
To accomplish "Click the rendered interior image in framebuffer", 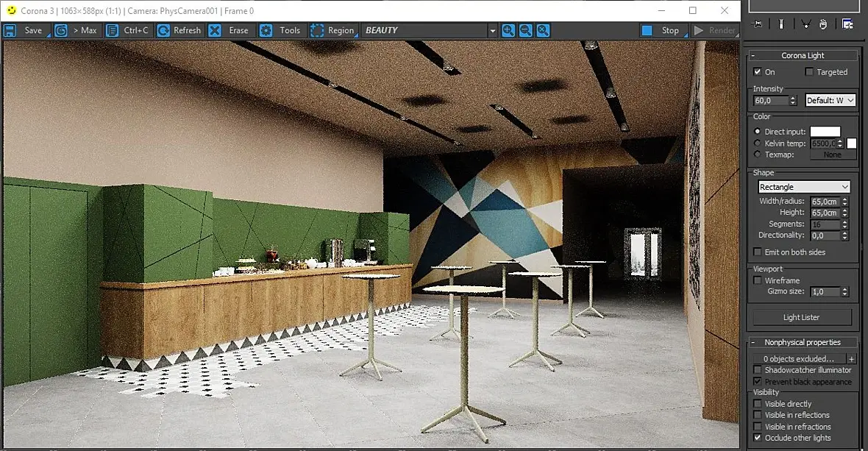I will [x=371, y=244].
